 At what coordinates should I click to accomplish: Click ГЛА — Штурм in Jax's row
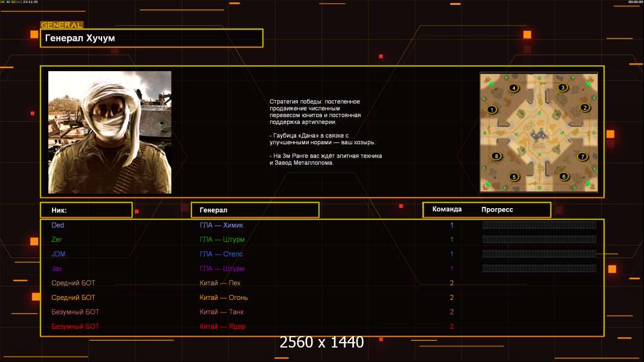[x=222, y=268]
